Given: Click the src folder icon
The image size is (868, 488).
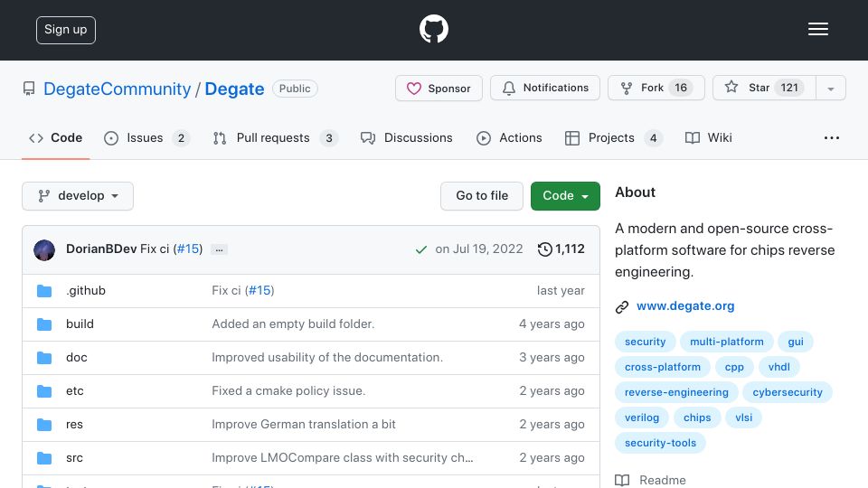Looking at the screenshot, I should tap(44, 458).
